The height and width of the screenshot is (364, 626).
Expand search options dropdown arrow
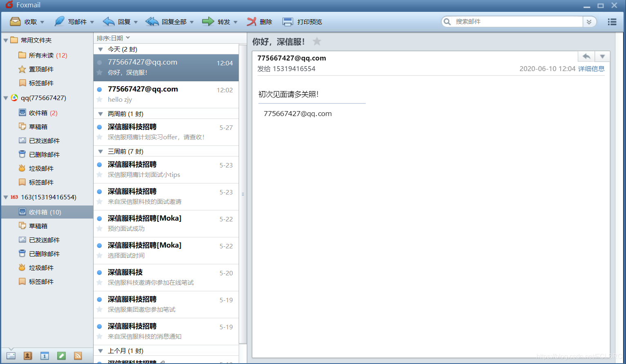coord(589,22)
